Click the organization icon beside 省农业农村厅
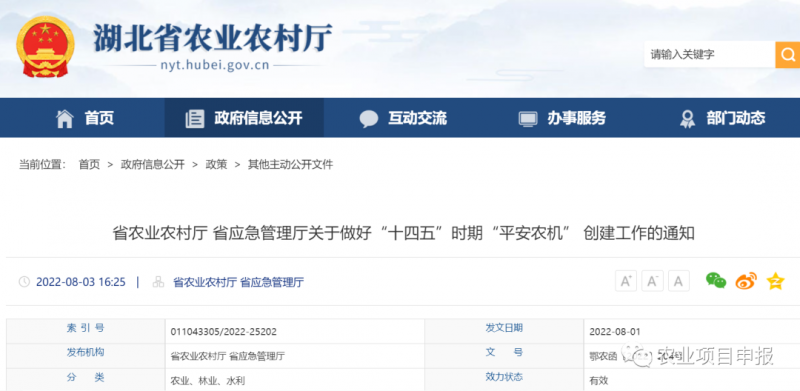The image size is (800, 391). point(159,282)
